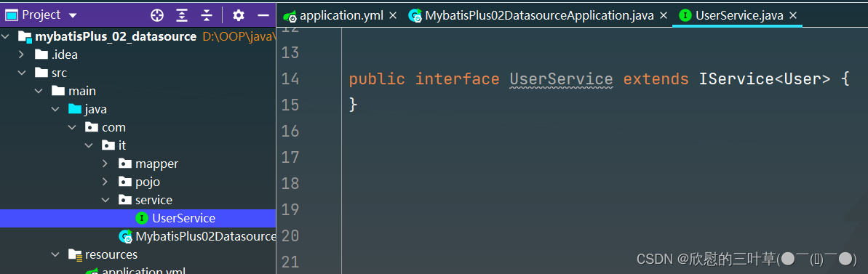Select the it package row
Viewport: 868px width, 274px height.
point(138,146)
